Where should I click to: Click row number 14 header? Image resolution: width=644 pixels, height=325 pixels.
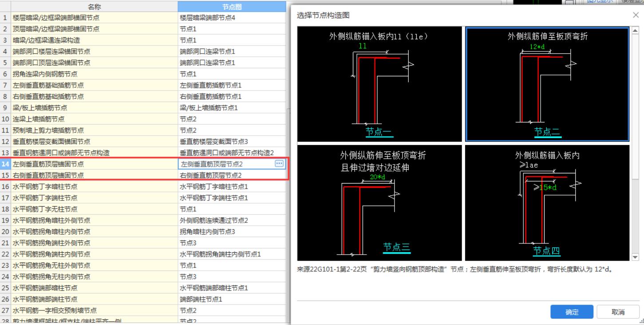point(5,164)
